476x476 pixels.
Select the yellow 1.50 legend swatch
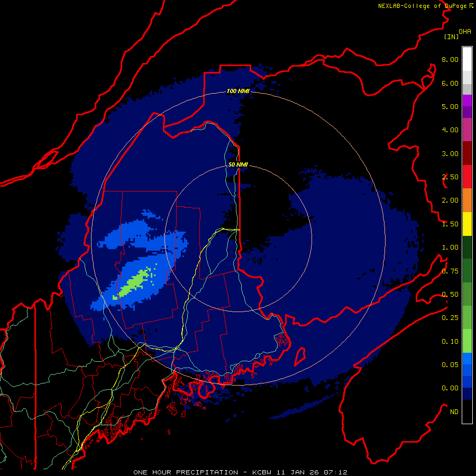(x=467, y=224)
